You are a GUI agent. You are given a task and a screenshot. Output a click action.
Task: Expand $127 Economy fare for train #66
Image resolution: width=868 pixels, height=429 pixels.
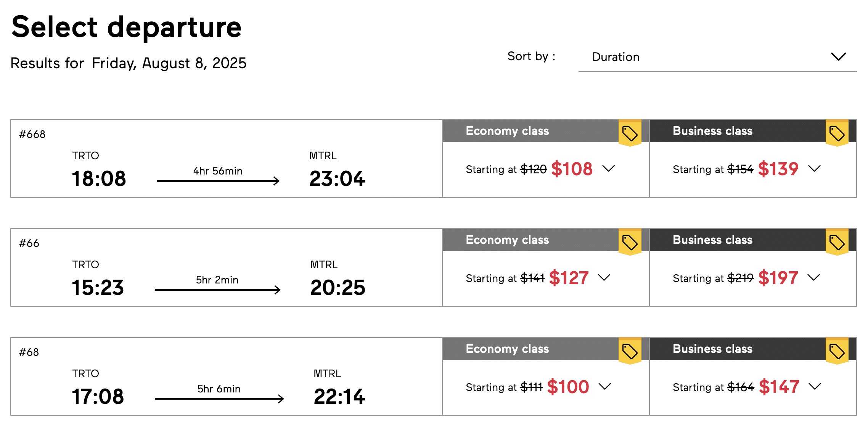[604, 277]
